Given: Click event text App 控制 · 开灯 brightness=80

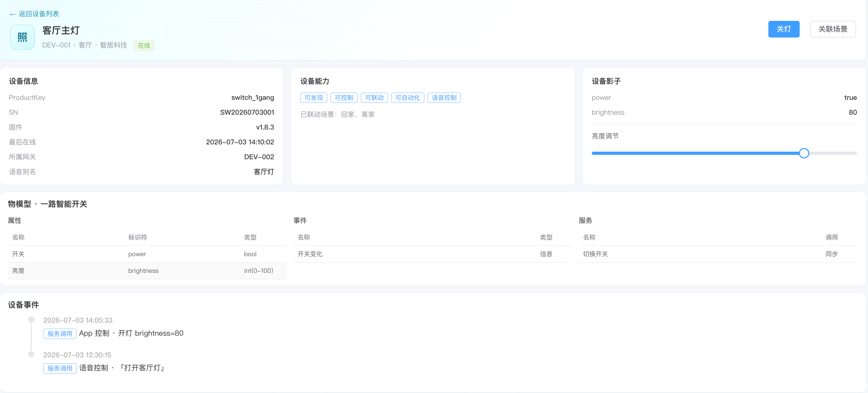Looking at the screenshot, I should pyautogui.click(x=131, y=333).
